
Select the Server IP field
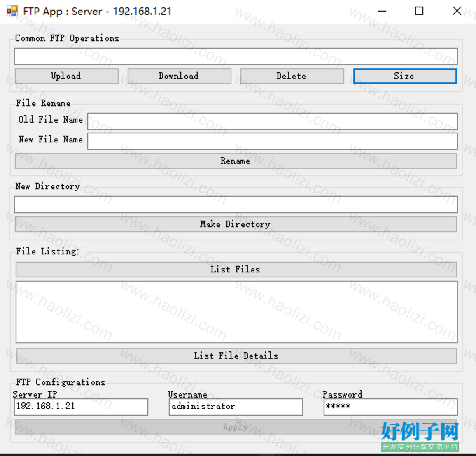click(81, 407)
